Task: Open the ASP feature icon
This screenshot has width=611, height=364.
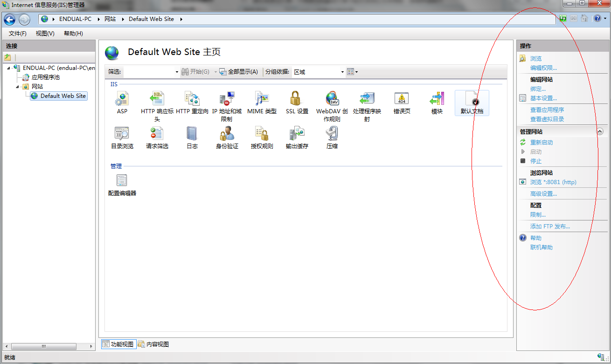Action: (x=122, y=103)
